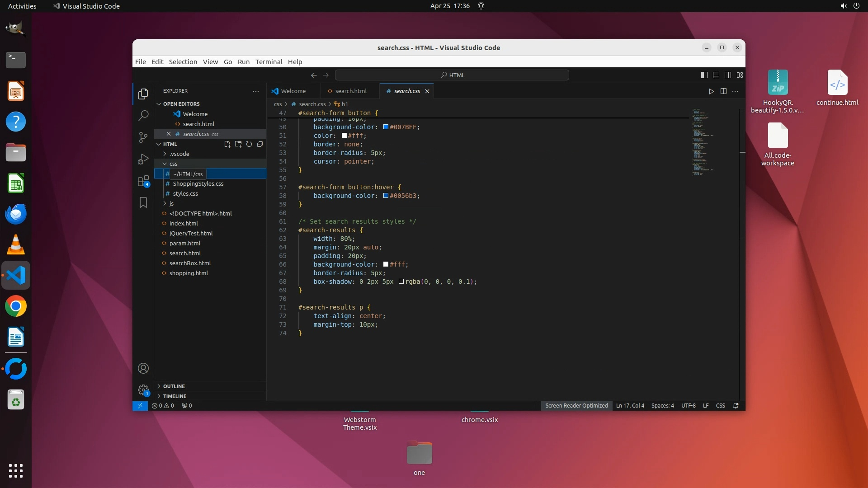Click Screen Reader Optimized status item

point(576,406)
